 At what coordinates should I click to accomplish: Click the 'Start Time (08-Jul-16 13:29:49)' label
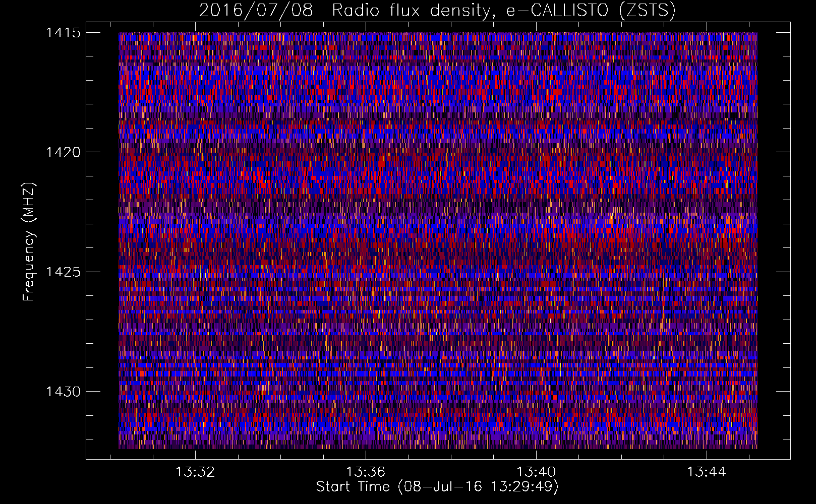pyautogui.click(x=437, y=487)
